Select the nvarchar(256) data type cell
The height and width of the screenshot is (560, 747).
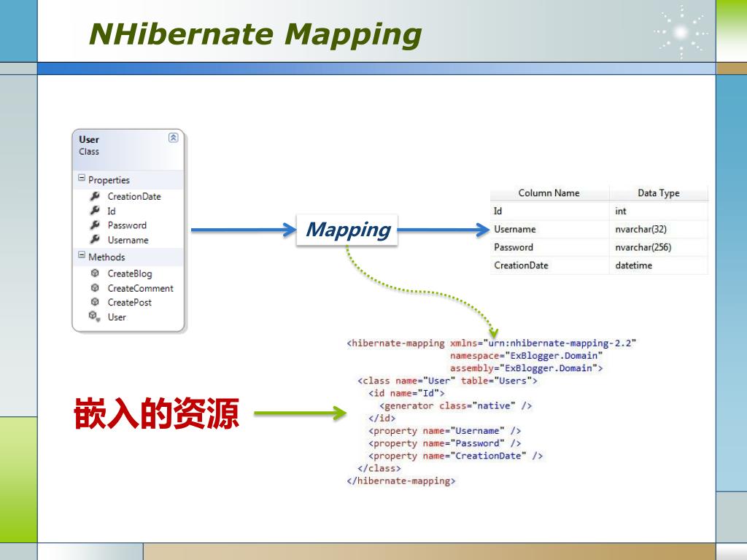click(x=659, y=247)
